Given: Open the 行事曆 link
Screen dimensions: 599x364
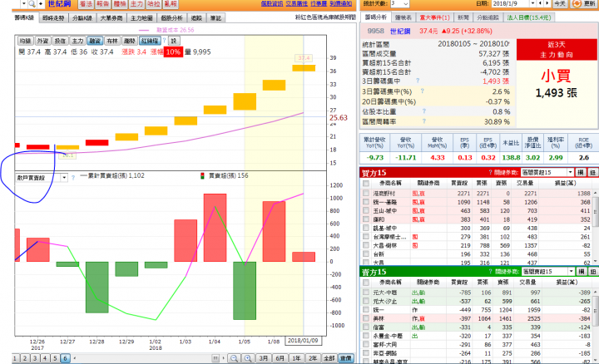Looking at the screenshot, I should pyautogui.click(x=319, y=3).
